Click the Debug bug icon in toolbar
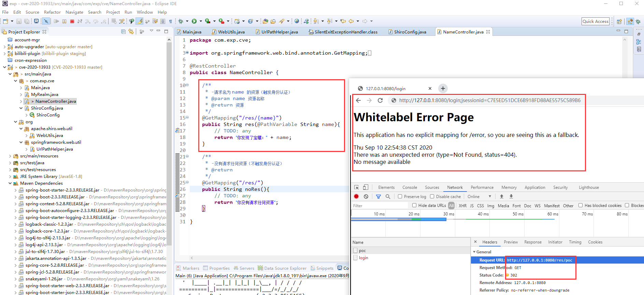 click(x=181, y=21)
